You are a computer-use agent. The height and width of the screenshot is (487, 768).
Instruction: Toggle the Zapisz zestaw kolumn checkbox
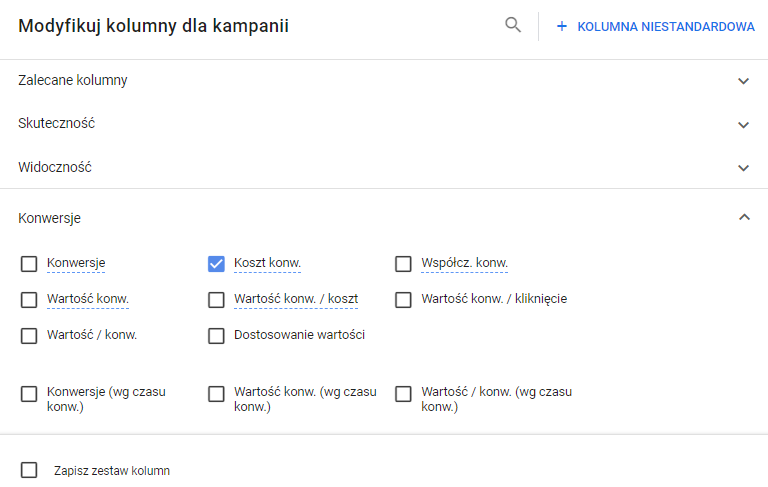(29, 470)
